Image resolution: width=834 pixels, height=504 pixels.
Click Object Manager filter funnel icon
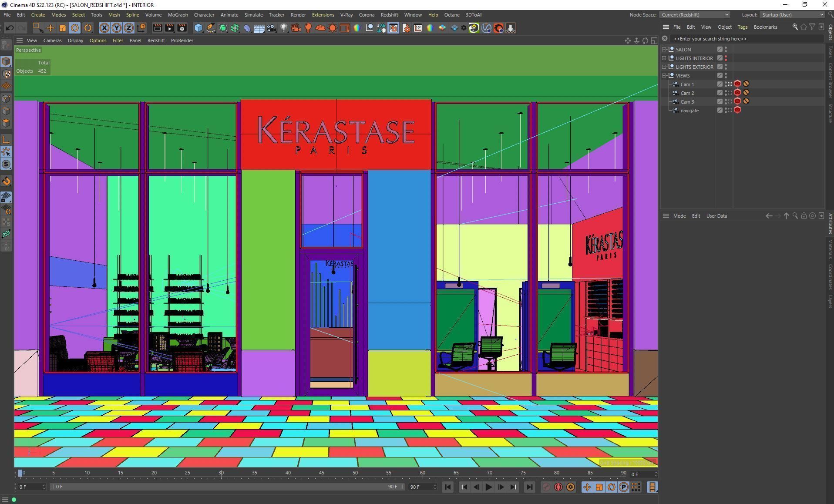[812, 27]
